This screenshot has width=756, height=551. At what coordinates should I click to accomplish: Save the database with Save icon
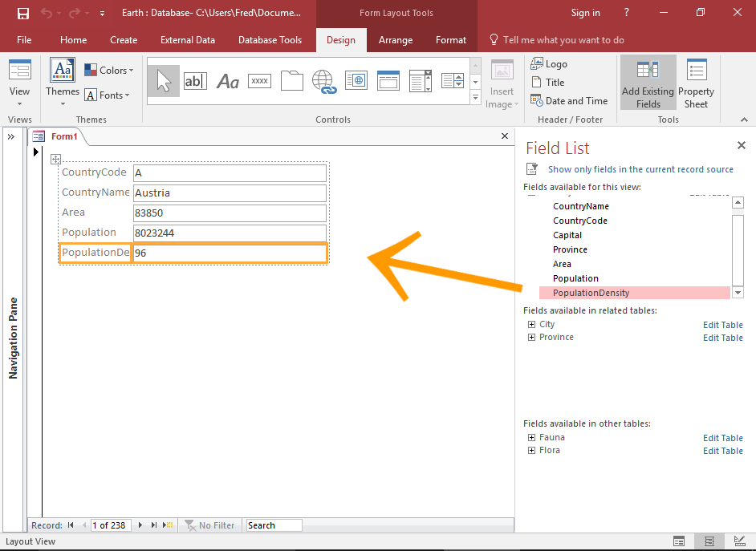point(22,13)
